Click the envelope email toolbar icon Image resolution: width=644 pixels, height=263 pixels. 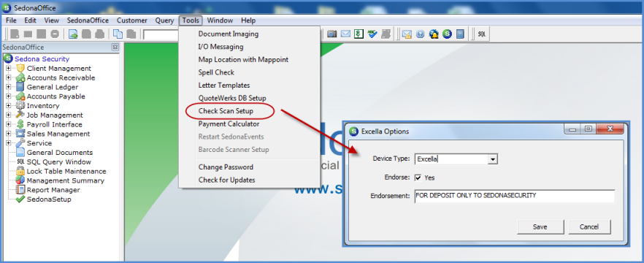[x=346, y=34]
